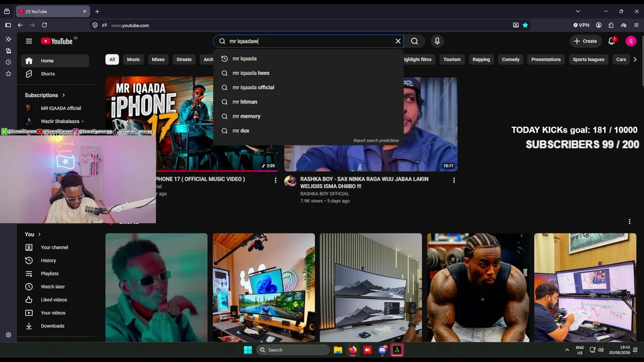Open the muscular man Shorts thumbnail

coord(478,288)
